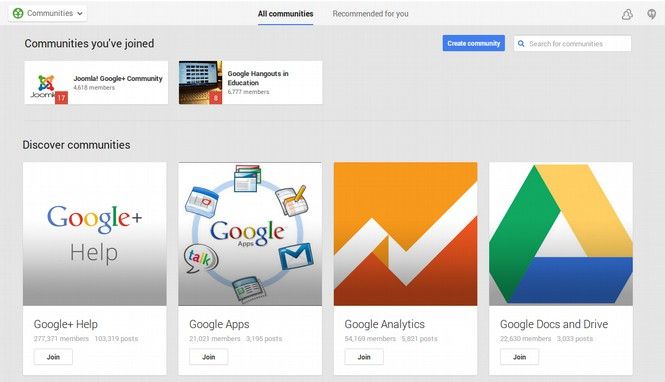Screen dimensions: 665x382
Task: Join the Google Docs and Drive community
Action: click(520, 357)
